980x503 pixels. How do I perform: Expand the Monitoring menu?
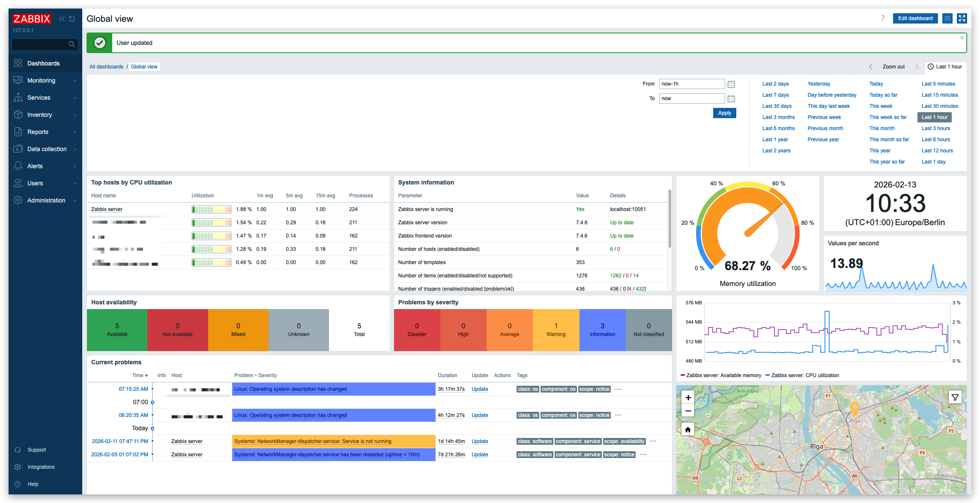45,80
